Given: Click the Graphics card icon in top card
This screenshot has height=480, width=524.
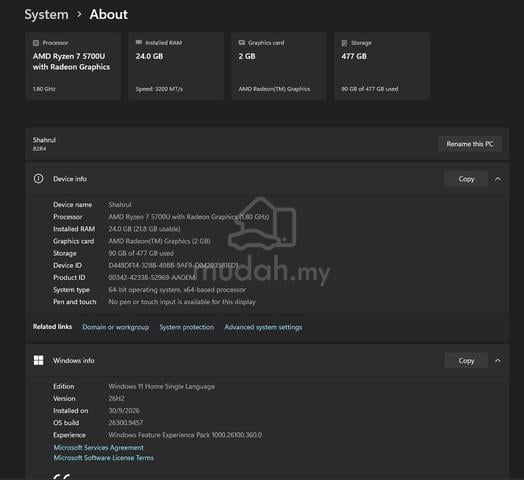Looking at the screenshot, I should tap(242, 42).
